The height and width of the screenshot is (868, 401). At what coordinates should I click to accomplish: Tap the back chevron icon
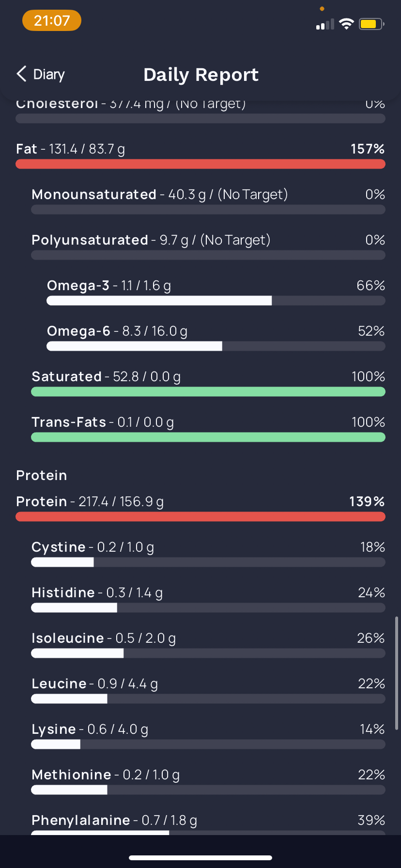tap(21, 74)
